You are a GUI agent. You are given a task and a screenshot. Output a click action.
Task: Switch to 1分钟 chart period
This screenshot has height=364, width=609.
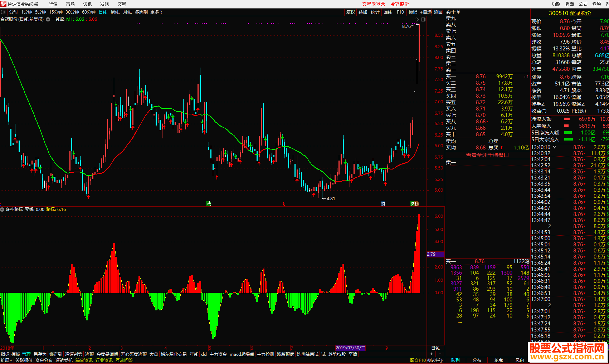click(27, 12)
